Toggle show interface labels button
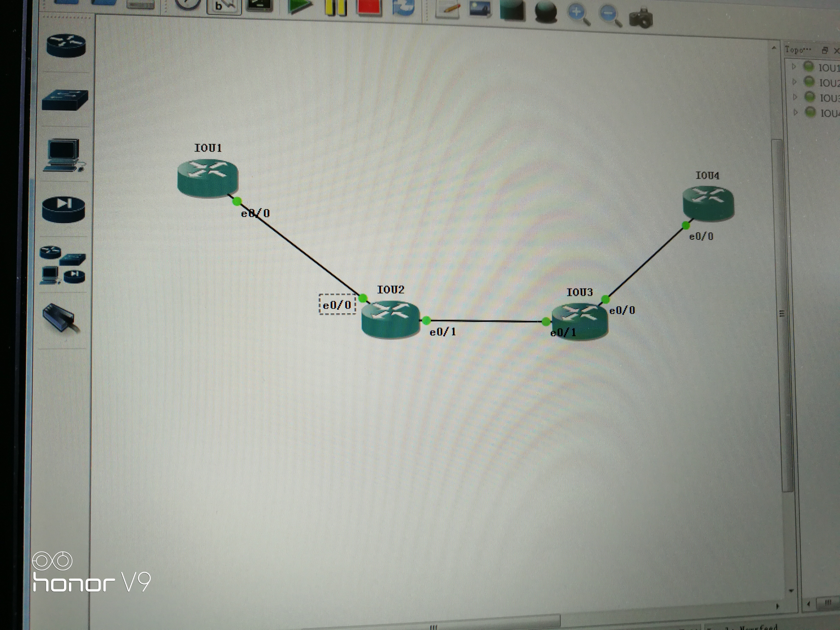This screenshot has height=630, width=840. click(x=224, y=6)
